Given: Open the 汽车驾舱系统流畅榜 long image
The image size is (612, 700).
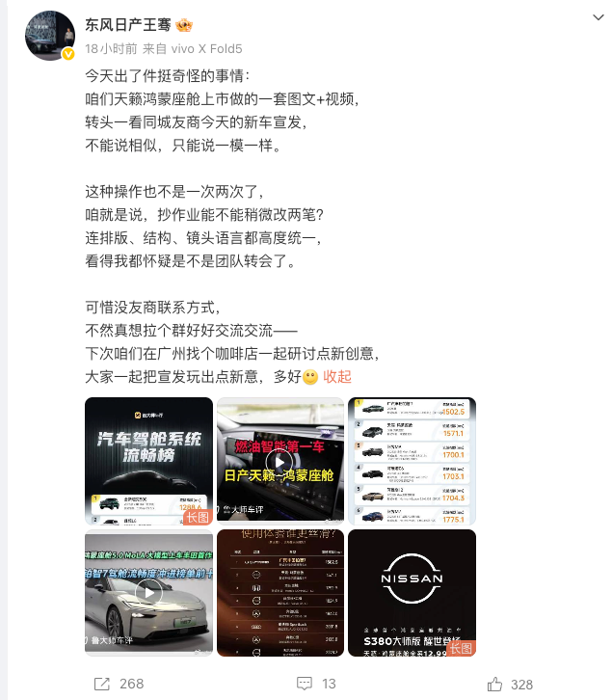Looking at the screenshot, I should (148, 461).
